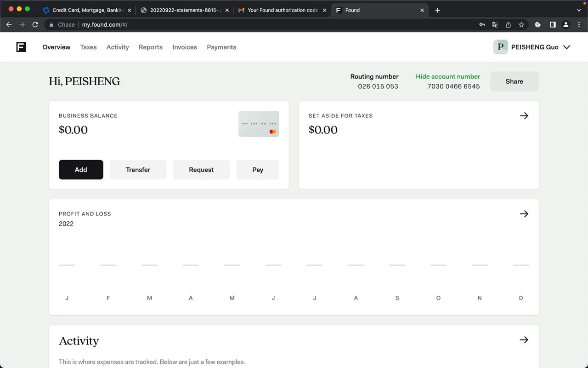This screenshot has width=588, height=368.
Task: Open the debit card thumbnail
Action: pyautogui.click(x=259, y=124)
